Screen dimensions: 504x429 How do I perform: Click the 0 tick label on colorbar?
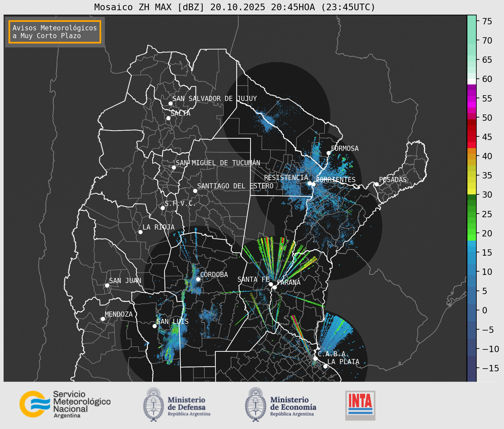click(x=485, y=310)
